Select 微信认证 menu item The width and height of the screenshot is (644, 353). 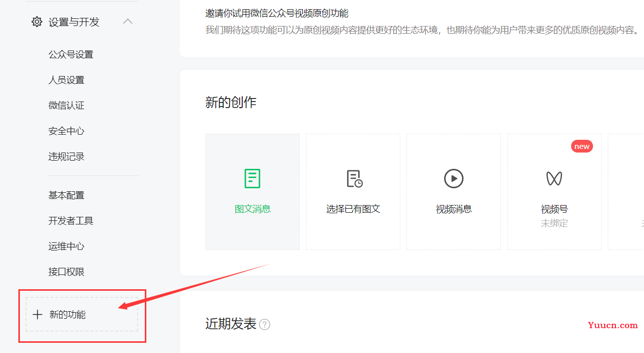pyautogui.click(x=66, y=106)
